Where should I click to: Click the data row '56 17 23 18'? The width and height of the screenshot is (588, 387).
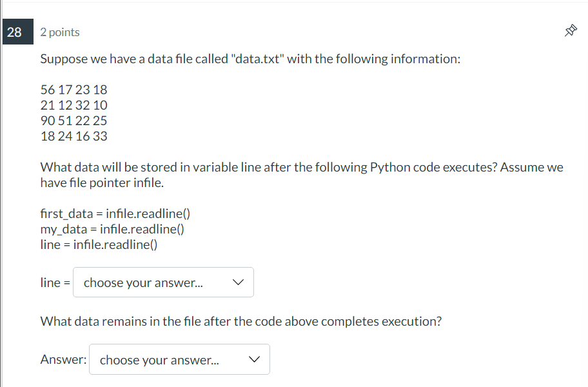pos(74,90)
